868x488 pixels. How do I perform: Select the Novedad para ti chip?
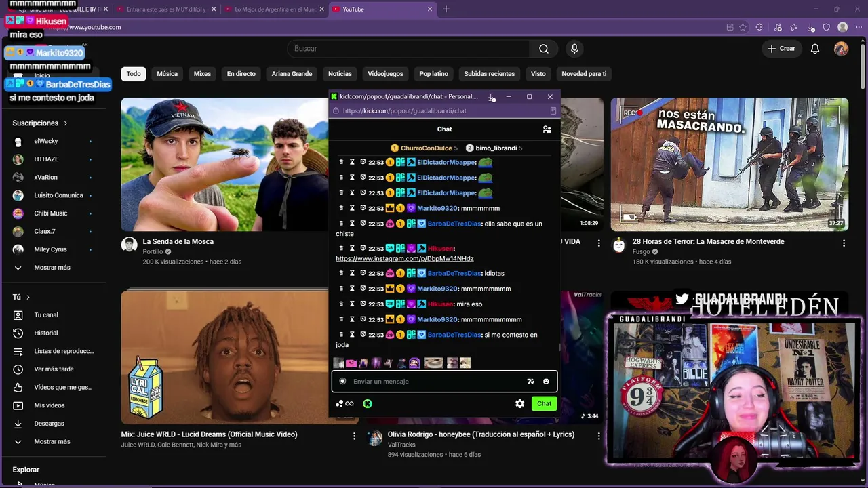[584, 74]
